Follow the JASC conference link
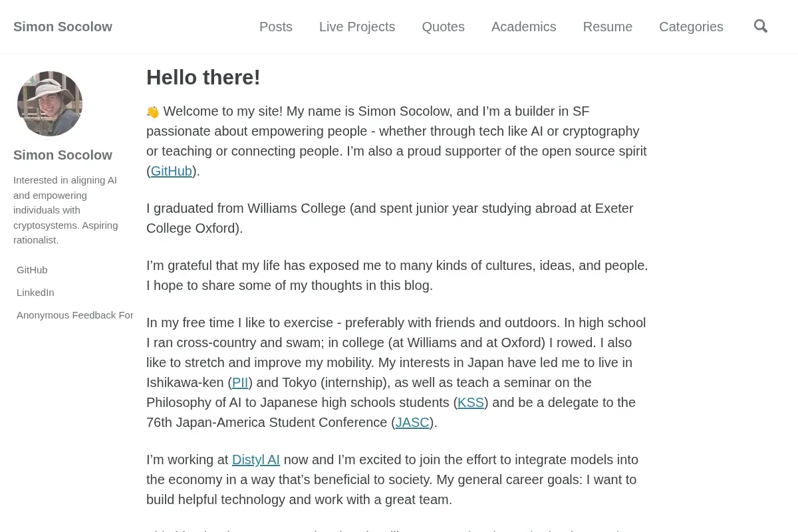This screenshot has height=532, width=798. coord(412,422)
